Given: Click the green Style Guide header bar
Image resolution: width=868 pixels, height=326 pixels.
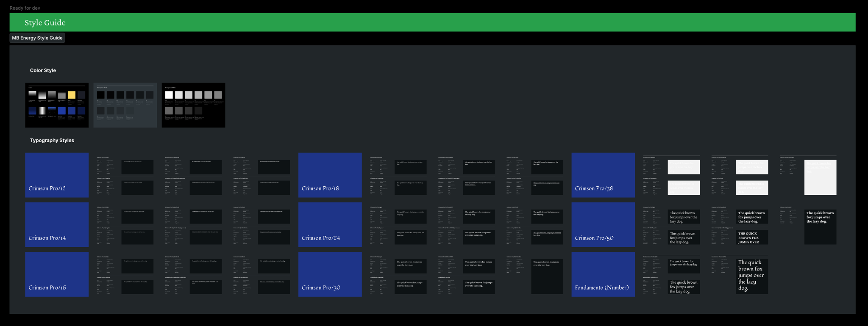Looking at the screenshot, I should pos(432,22).
